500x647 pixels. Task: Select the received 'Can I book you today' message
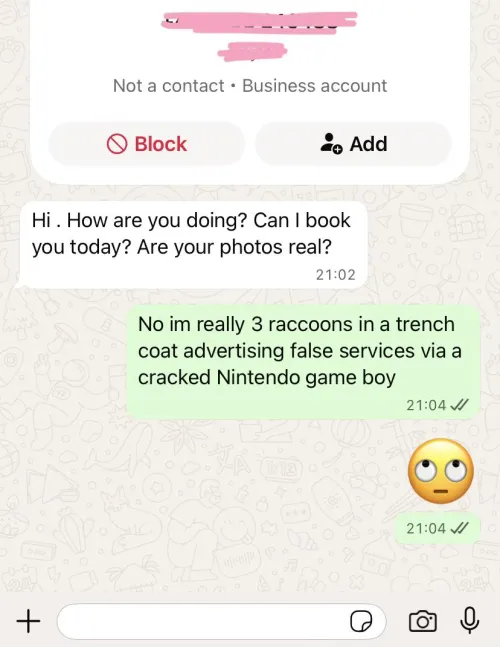pos(193,245)
